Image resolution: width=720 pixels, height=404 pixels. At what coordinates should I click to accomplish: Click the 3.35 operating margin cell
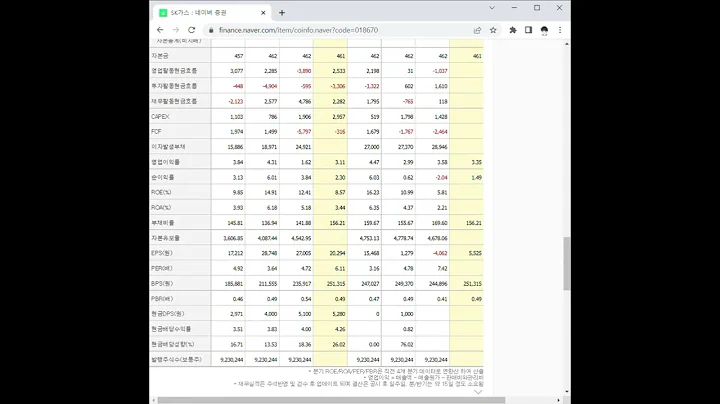coord(477,162)
